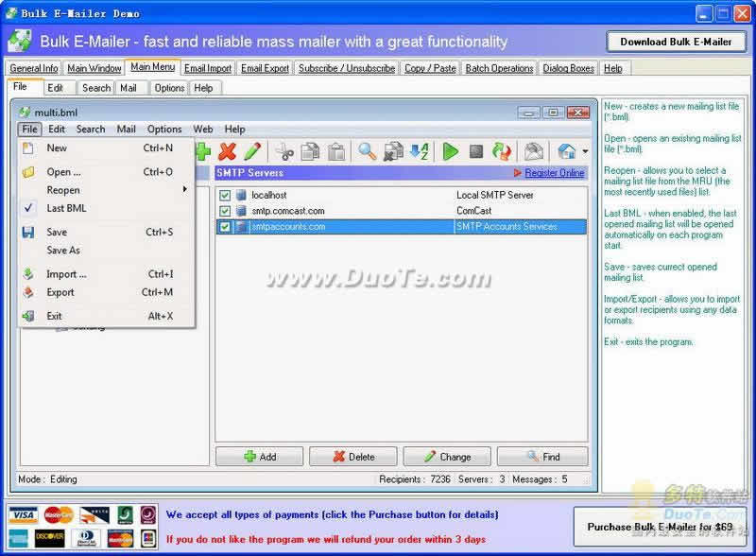
Task: Open the Web menu in multi.bml window
Action: coord(203,129)
